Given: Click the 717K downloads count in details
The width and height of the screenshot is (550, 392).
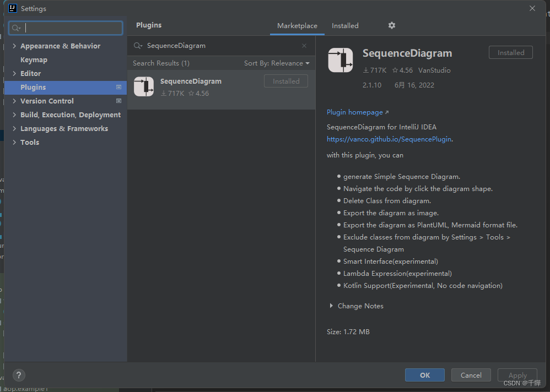Looking at the screenshot, I should [374, 70].
